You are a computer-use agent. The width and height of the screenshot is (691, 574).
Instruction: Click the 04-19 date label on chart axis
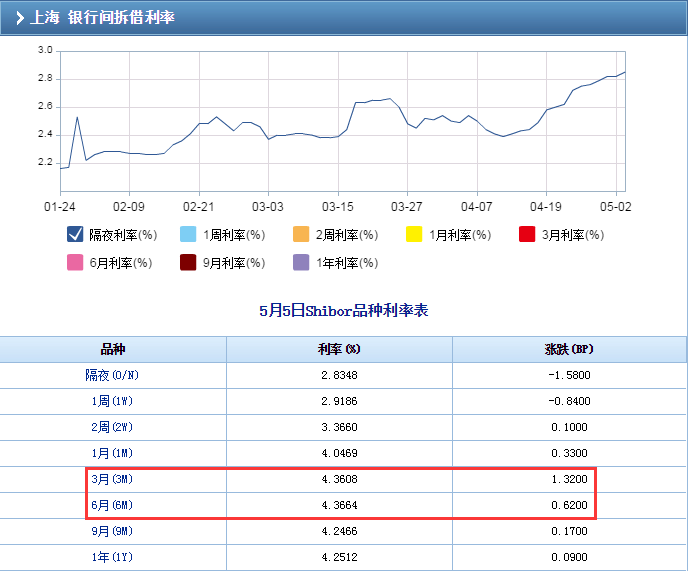click(546, 207)
